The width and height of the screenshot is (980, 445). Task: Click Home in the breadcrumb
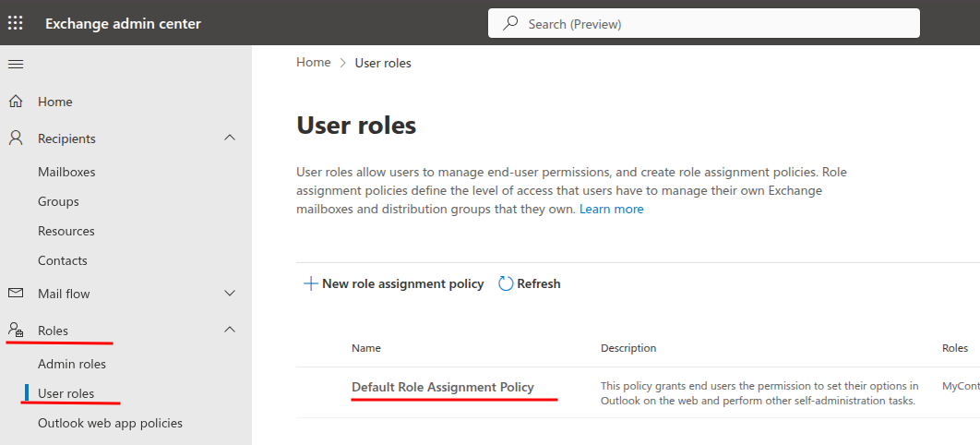point(313,63)
